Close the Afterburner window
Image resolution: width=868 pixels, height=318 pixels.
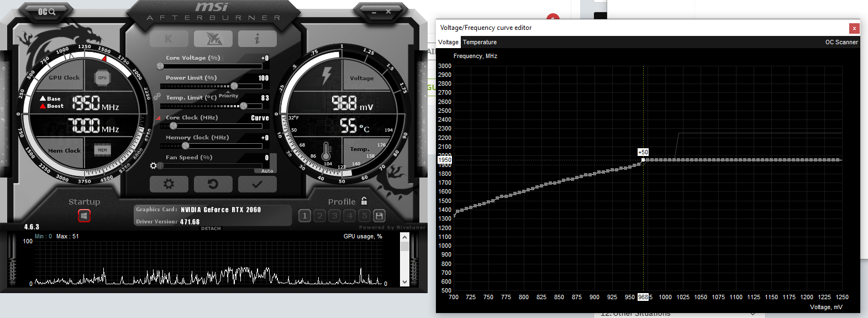click(x=388, y=12)
